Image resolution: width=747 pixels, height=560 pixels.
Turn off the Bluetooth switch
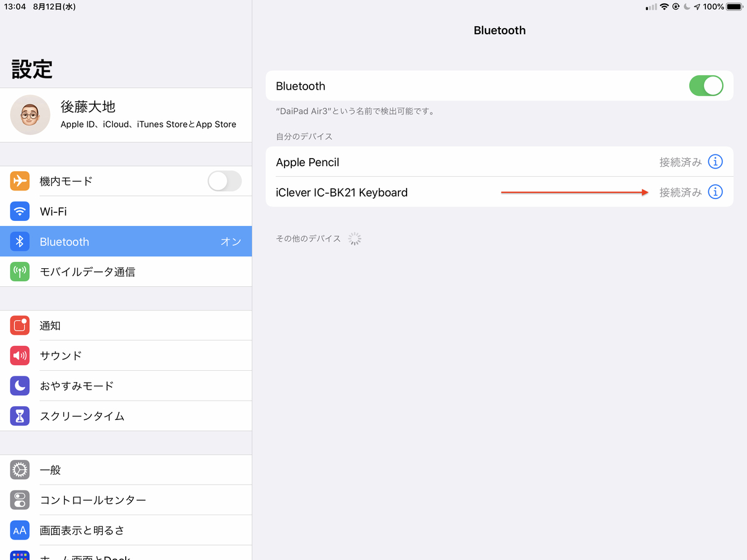[x=706, y=86]
